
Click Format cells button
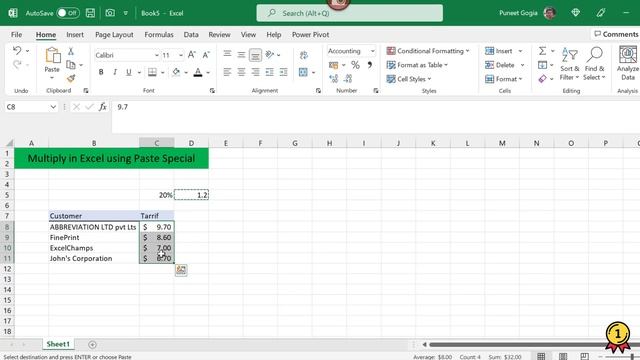[504, 79]
